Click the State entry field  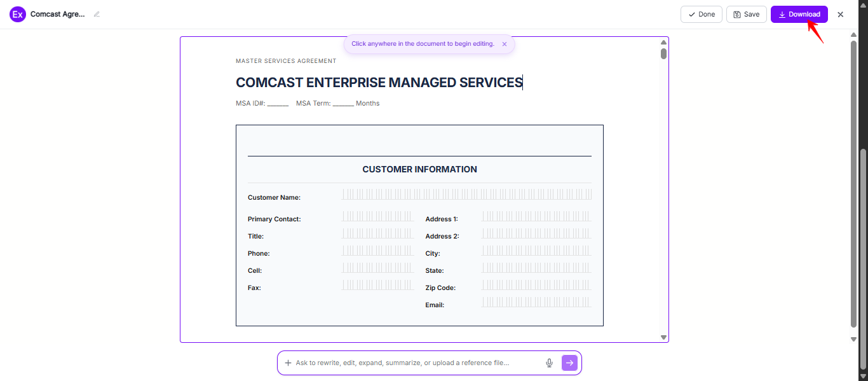click(x=537, y=268)
